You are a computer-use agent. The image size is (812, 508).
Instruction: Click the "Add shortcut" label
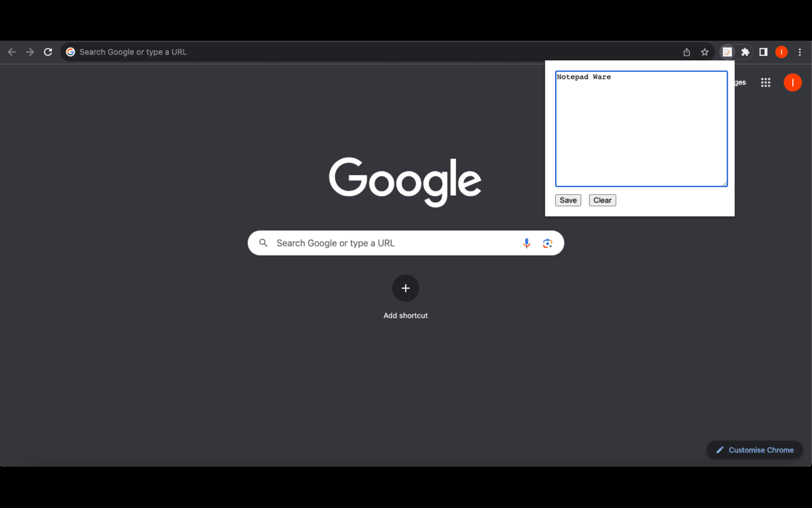point(405,316)
